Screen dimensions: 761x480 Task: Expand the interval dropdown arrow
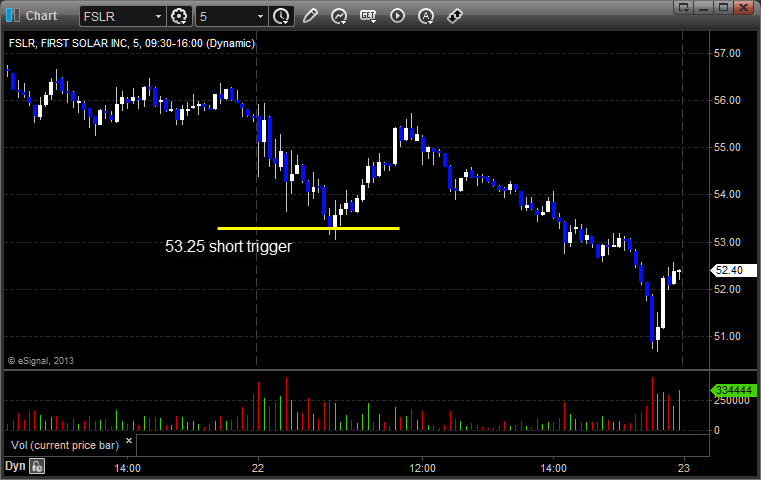(261, 17)
